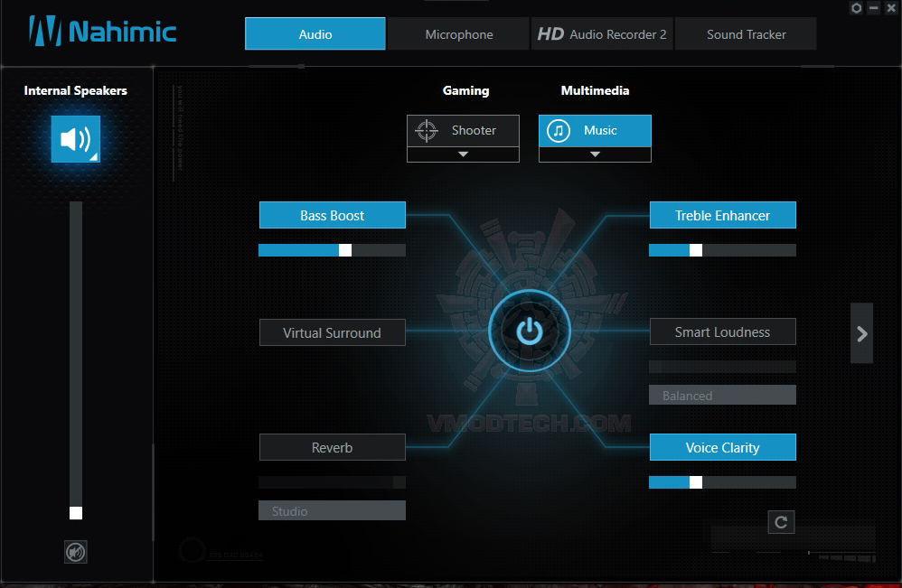Viewport: 902px width, 588px height.
Task: Click the Internal Speakers label
Action: tap(75, 90)
